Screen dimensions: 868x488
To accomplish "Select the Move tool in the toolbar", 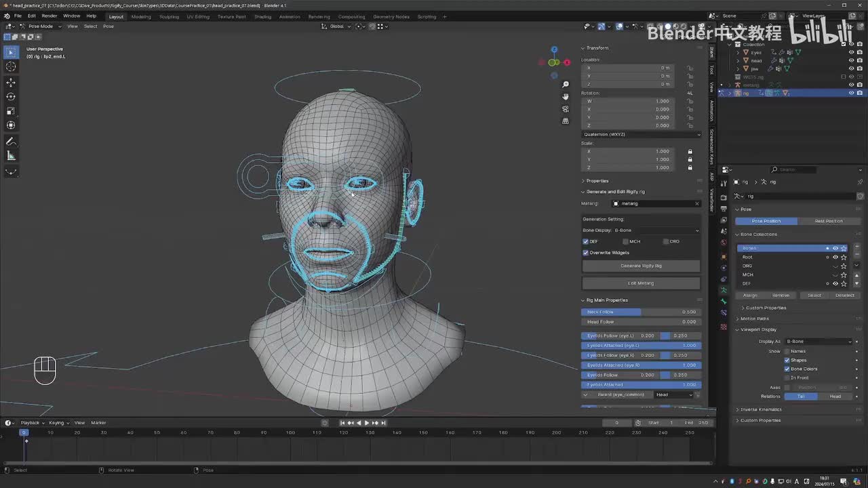I will click(11, 82).
